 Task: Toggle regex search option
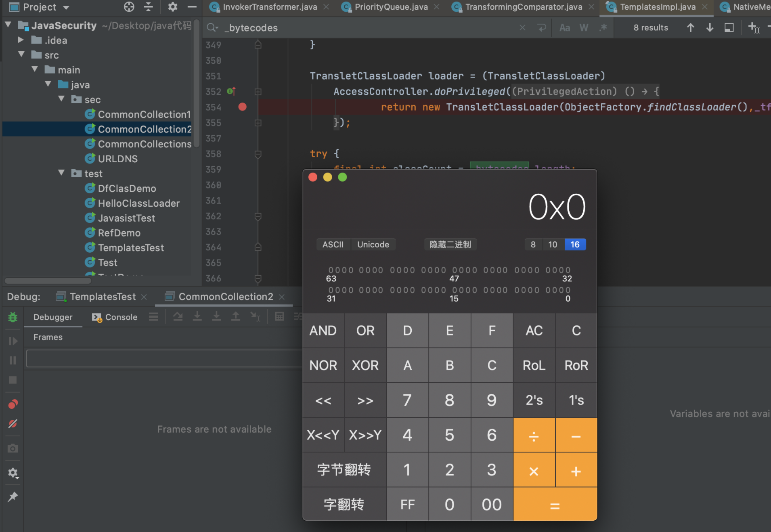coord(603,27)
